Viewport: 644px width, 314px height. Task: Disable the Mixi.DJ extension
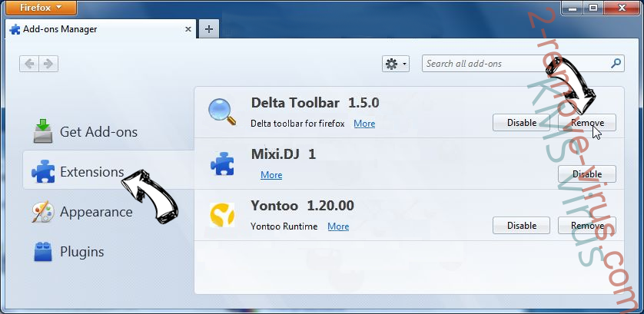(x=587, y=174)
